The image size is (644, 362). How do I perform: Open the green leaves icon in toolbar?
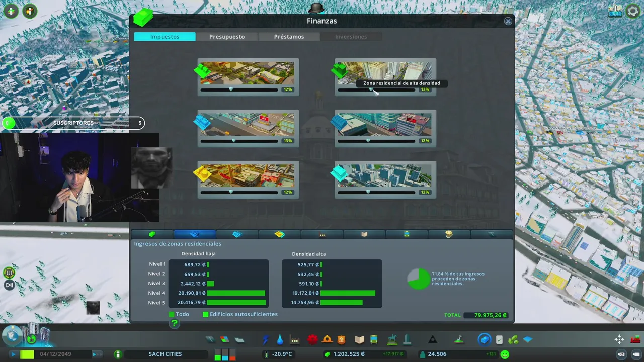click(x=513, y=340)
